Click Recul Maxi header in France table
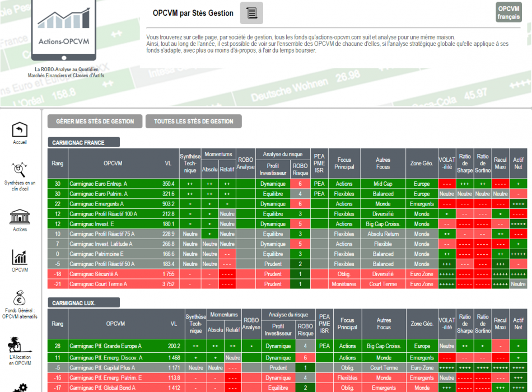532x392 pixels. pyautogui.click(x=500, y=164)
